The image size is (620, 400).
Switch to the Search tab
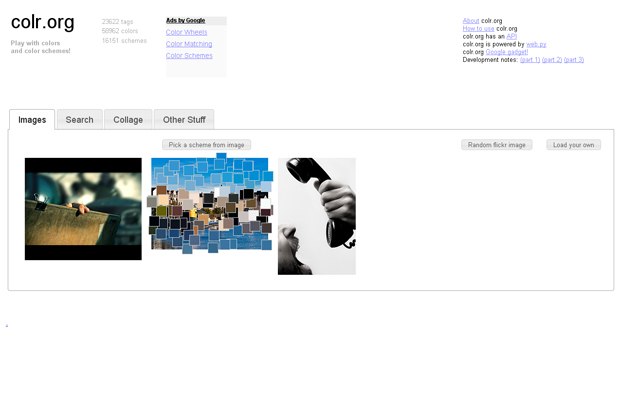coord(79,120)
